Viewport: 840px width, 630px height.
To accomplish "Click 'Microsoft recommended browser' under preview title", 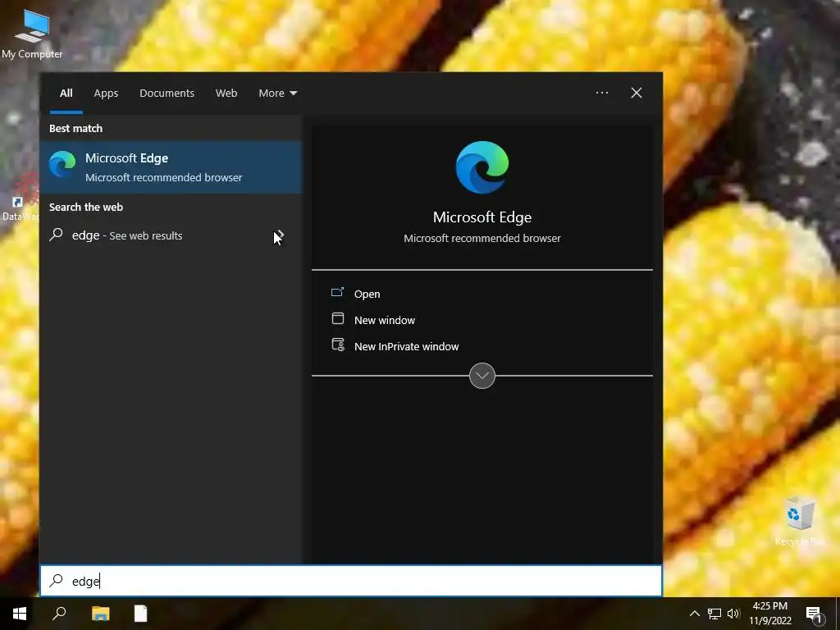I will (x=482, y=238).
